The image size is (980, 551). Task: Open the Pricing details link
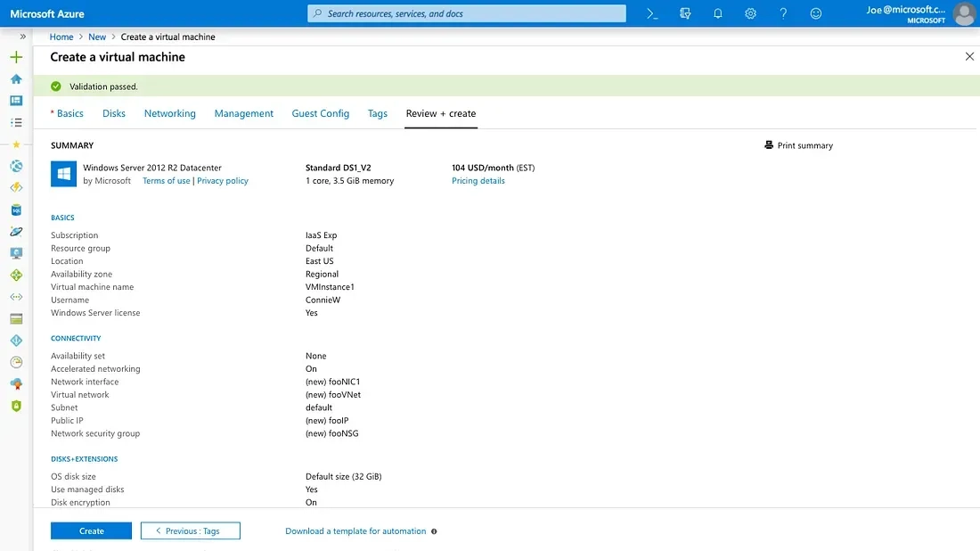478,181
